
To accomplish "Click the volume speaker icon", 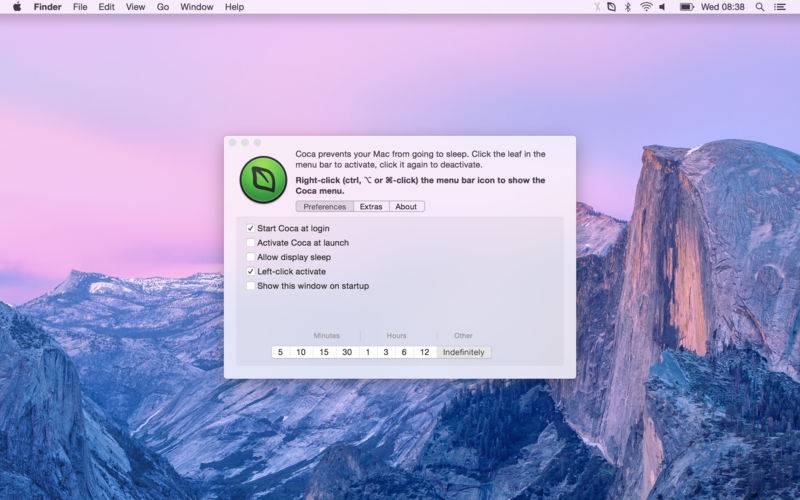I will [662, 7].
